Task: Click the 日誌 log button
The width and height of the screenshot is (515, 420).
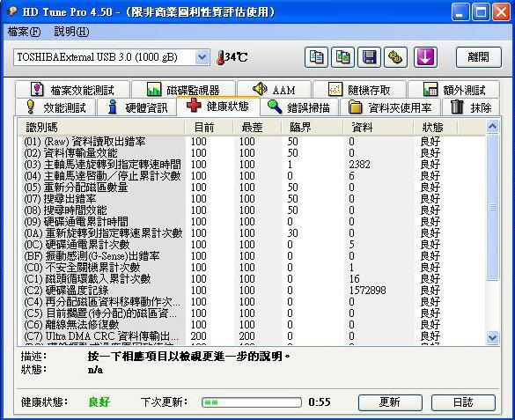Action: click(463, 402)
